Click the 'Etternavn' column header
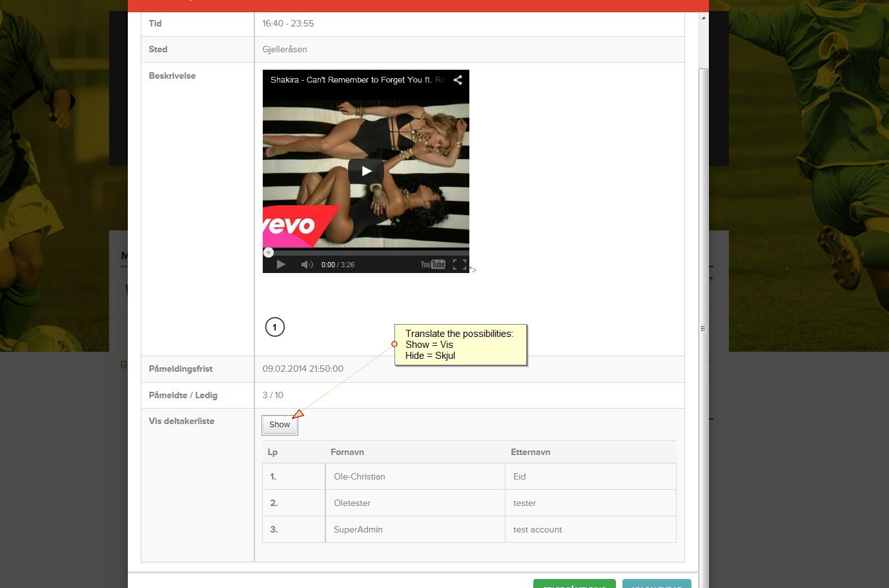 (531, 452)
